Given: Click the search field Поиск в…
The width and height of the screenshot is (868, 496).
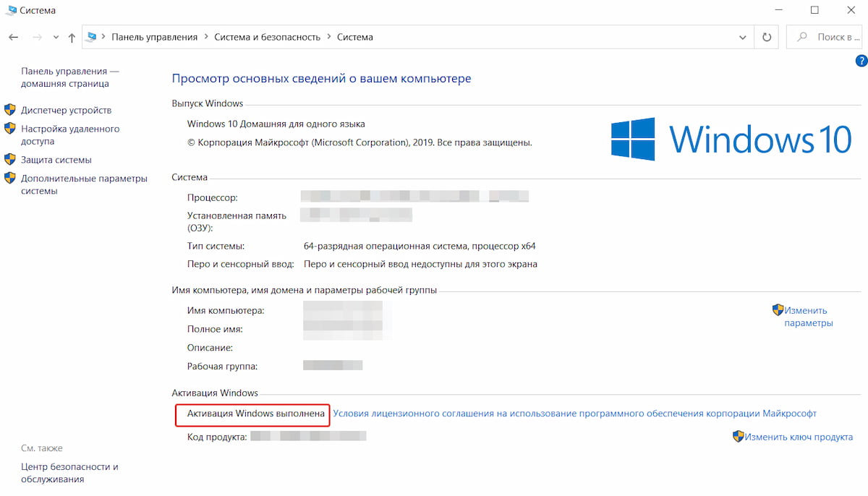Looking at the screenshot, I should pyautogui.click(x=825, y=37).
